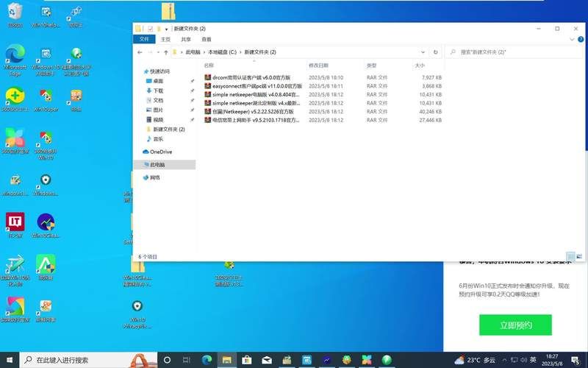Screen dimensions: 588x368
Task: Select 图片 in navigation pane
Action: (x=158, y=110)
